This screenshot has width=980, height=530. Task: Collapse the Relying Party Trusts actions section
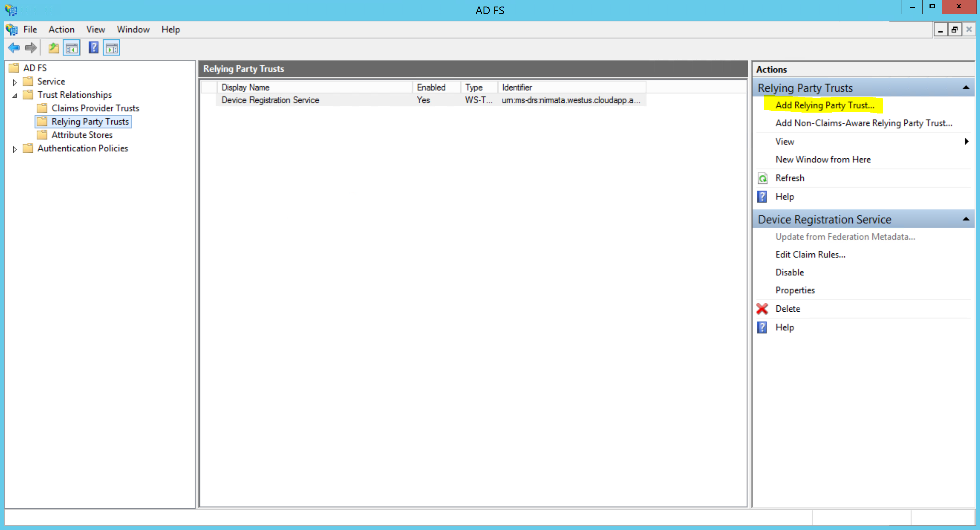pyautogui.click(x=965, y=88)
